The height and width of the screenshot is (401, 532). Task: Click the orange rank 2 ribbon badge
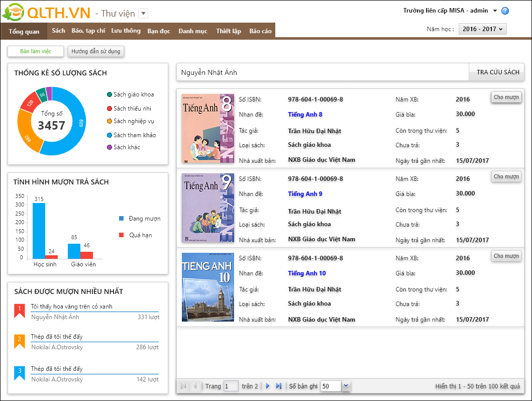tap(19, 342)
